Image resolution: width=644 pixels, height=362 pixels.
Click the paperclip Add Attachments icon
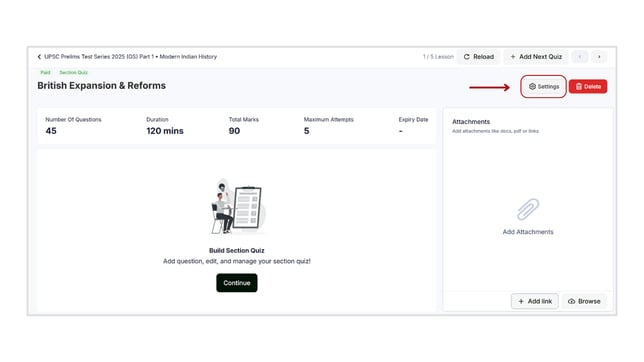point(528,209)
